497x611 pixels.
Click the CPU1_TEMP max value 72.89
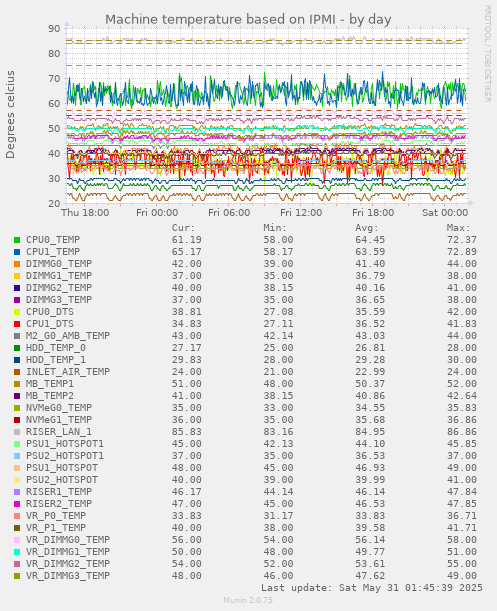[462, 252]
